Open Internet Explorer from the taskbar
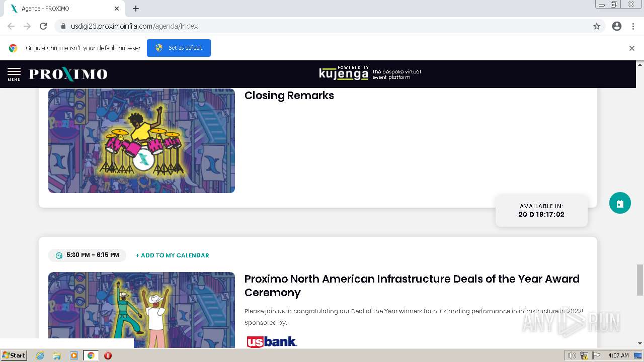 click(40, 355)
